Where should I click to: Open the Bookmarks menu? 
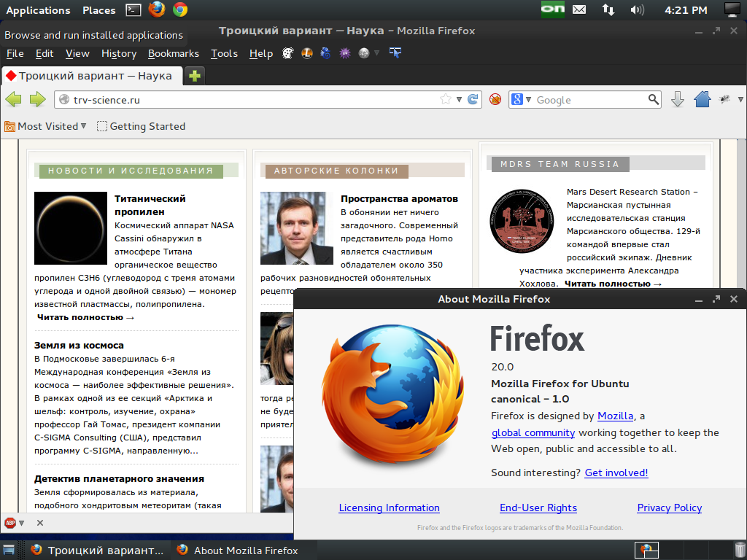click(174, 53)
